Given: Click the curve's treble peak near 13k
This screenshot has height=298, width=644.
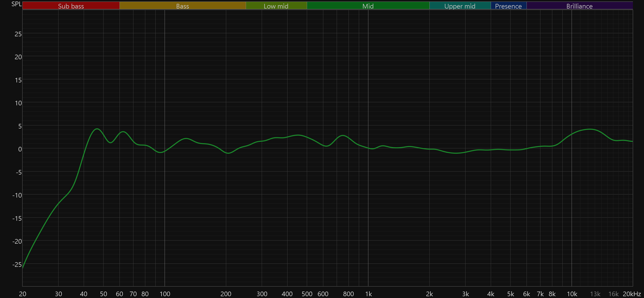Looking at the screenshot, I should [590, 129].
